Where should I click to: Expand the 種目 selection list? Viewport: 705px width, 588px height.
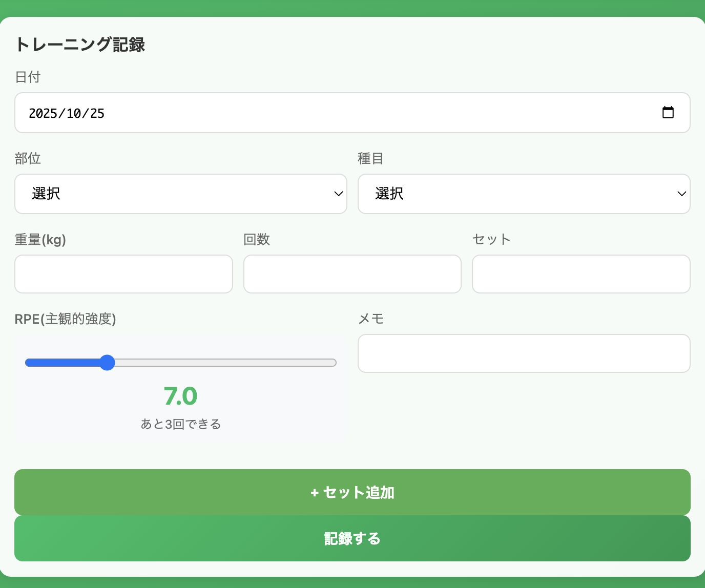tap(524, 194)
